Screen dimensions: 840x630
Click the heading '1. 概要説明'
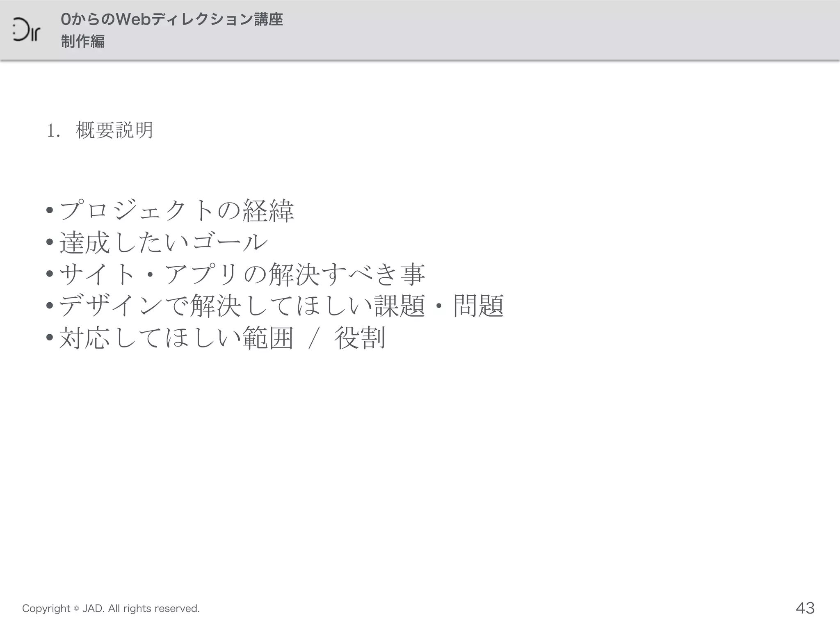click(x=100, y=130)
